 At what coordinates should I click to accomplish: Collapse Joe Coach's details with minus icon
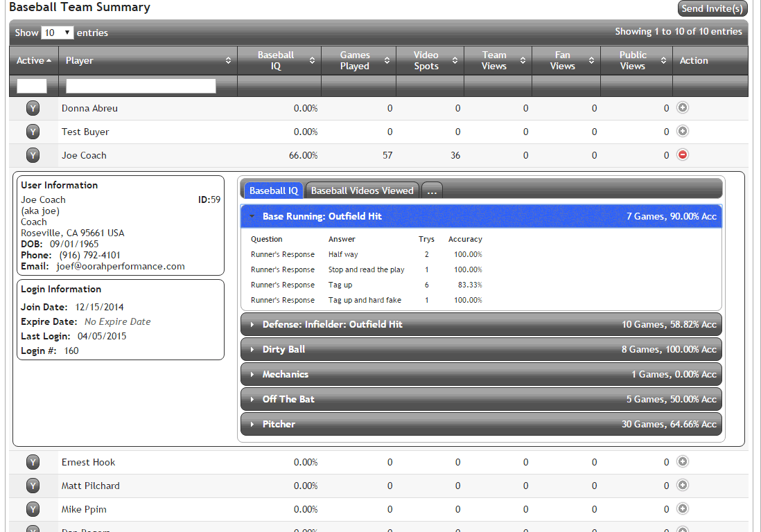click(x=682, y=154)
